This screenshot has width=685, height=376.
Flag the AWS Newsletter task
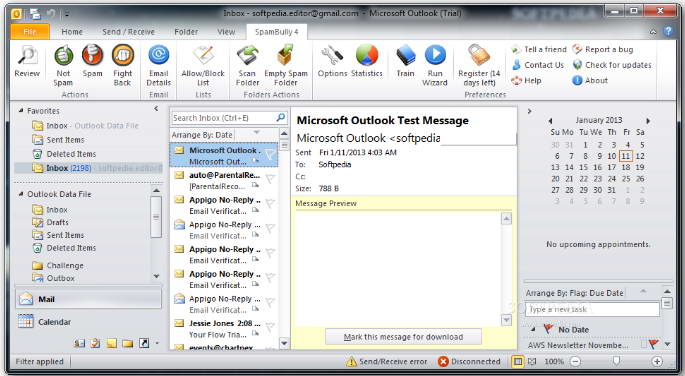pos(654,345)
